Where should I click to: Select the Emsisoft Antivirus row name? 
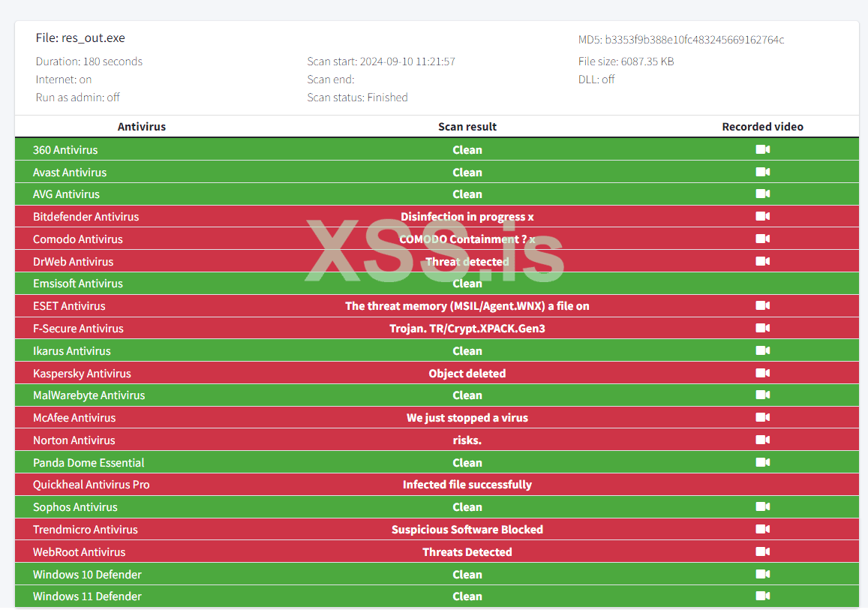point(78,284)
